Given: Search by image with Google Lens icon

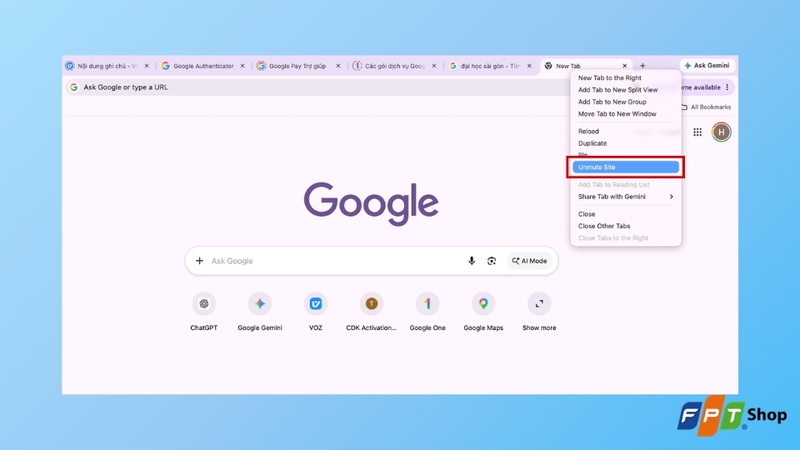Looking at the screenshot, I should tap(491, 261).
